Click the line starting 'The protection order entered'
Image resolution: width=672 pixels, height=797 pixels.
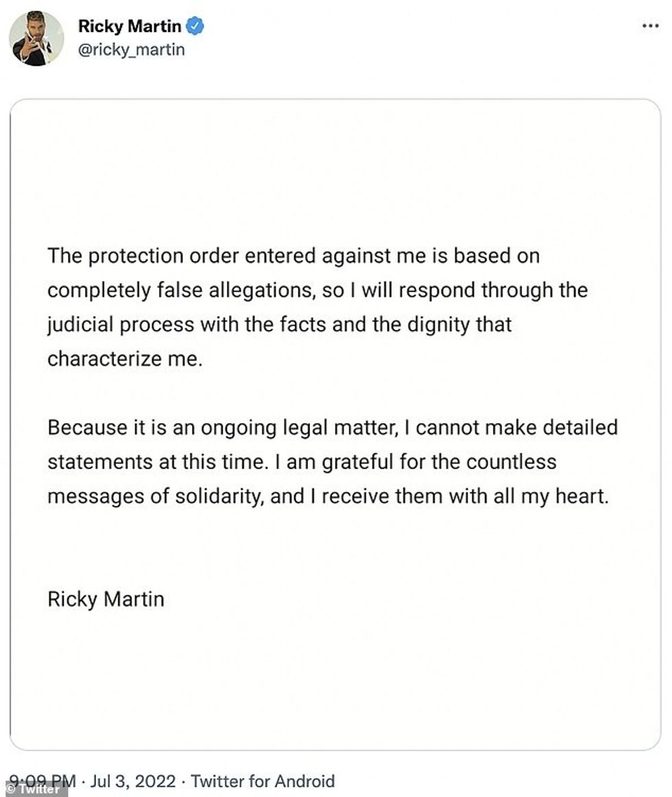(293, 256)
